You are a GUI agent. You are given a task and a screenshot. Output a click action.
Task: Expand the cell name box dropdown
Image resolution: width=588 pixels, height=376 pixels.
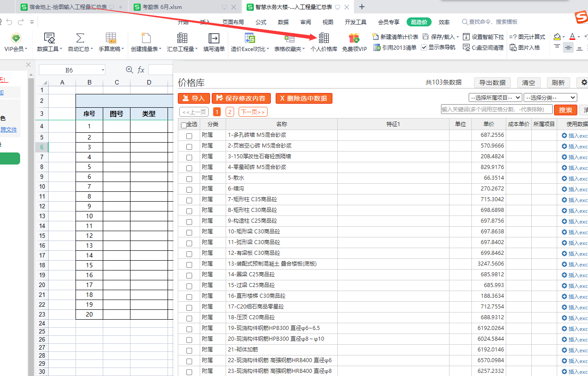point(102,70)
